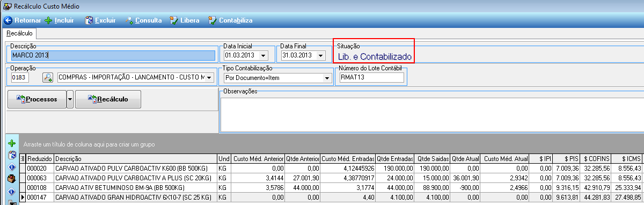Click the Libera toolbar button
The image size is (644, 205).
click(185, 20)
